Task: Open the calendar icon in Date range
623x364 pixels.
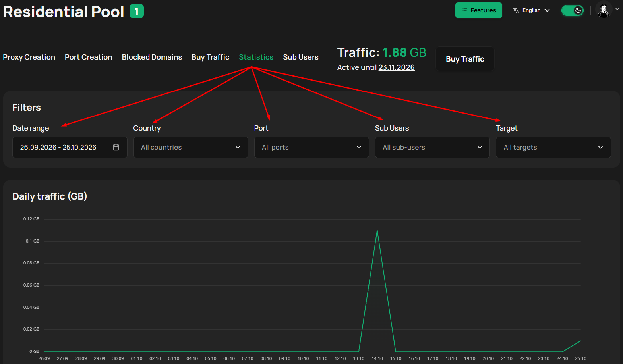Action: click(116, 147)
